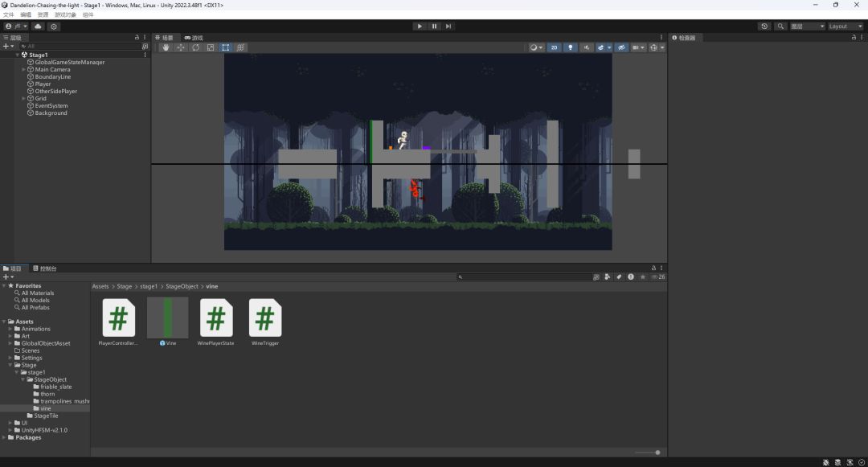Select the Scale tool
The image size is (868, 467).
coord(211,47)
